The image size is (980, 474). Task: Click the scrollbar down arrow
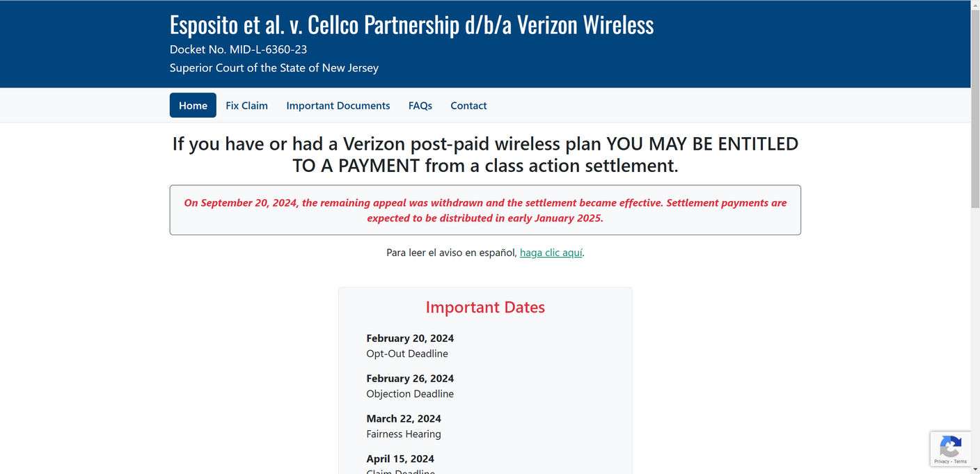[x=975, y=469]
